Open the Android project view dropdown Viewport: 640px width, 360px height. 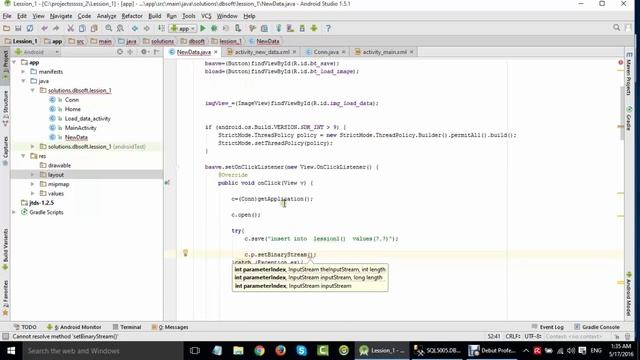pos(37,52)
